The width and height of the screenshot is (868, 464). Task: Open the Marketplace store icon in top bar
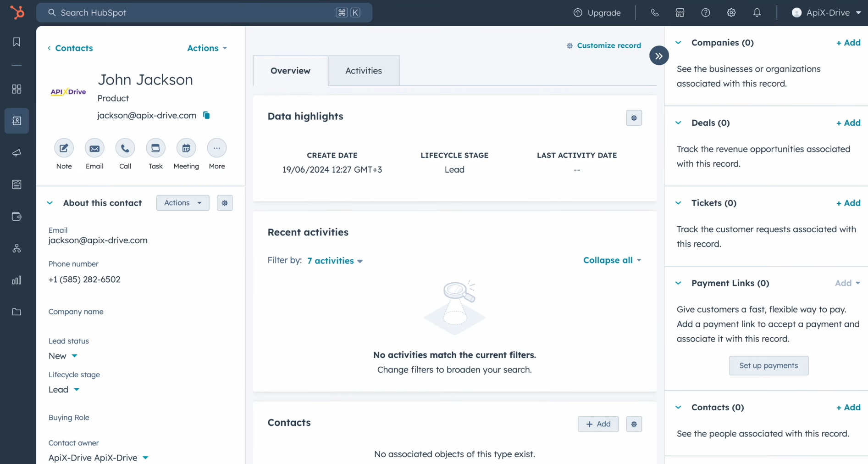(x=680, y=12)
